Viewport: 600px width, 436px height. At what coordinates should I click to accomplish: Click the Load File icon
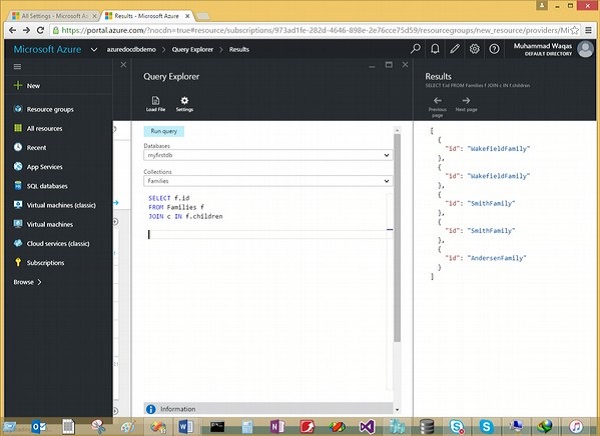[154, 100]
